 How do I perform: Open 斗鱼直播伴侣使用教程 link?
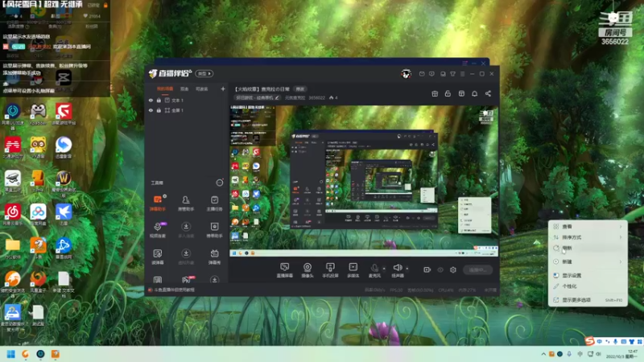[175, 290]
